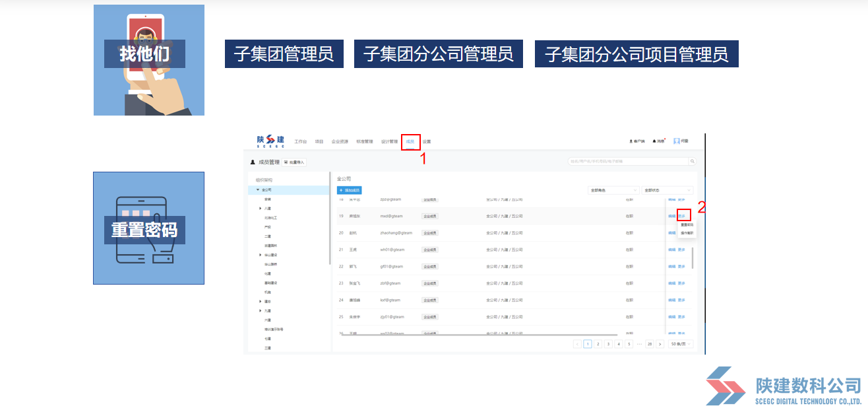Open the 50 条/页 page size dropdown

pos(681,344)
